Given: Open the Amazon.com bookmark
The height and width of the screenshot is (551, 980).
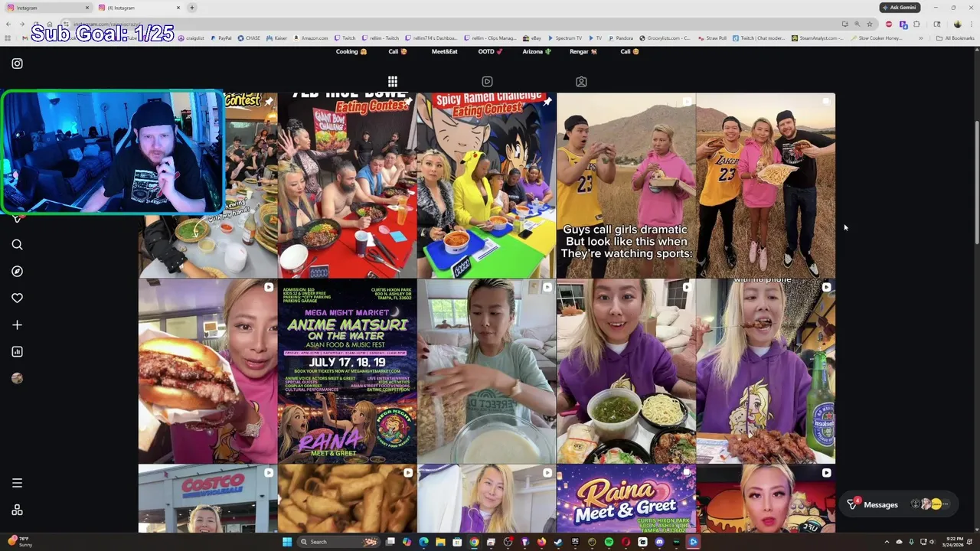Looking at the screenshot, I should click(x=310, y=37).
